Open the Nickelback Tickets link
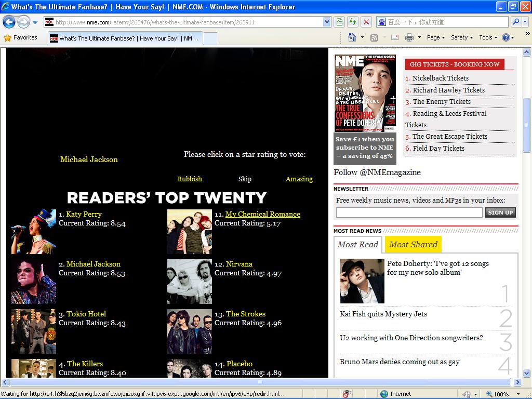This screenshot has width=532, height=399. [x=440, y=78]
